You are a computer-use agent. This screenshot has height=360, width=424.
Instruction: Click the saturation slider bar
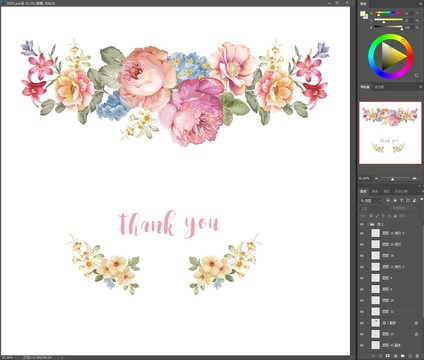[389, 20]
